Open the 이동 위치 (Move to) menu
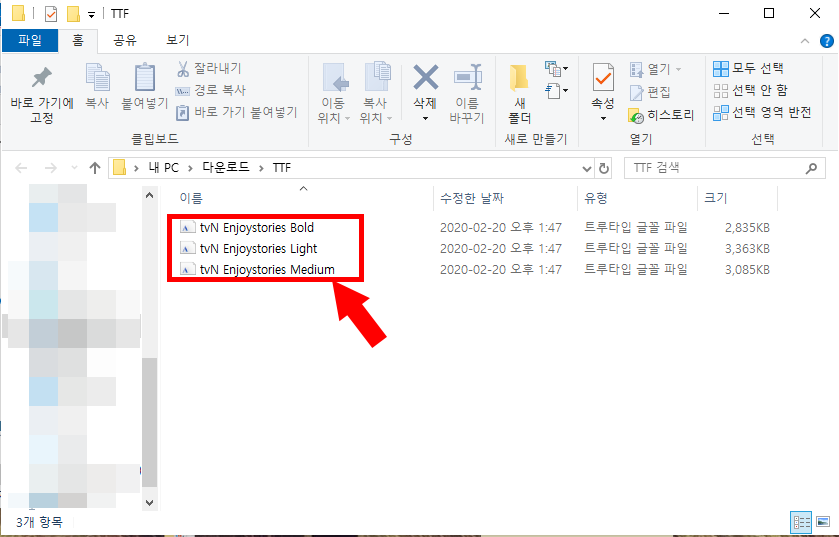 point(334,93)
